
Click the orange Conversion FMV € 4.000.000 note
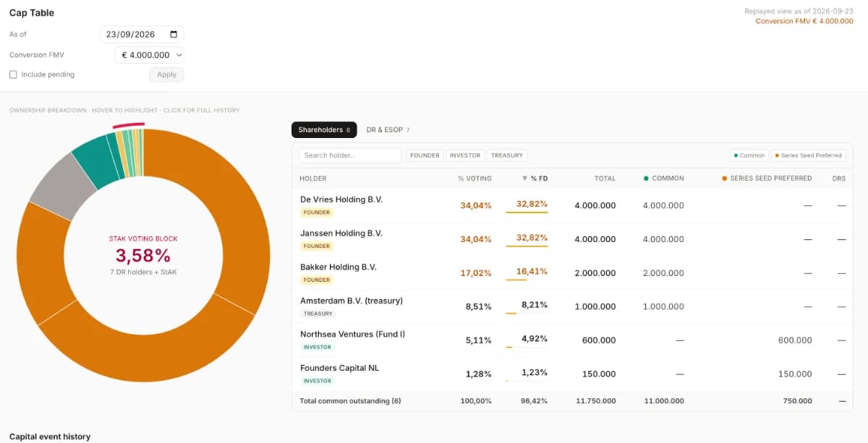pyautogui.click(x=804, y=22)
